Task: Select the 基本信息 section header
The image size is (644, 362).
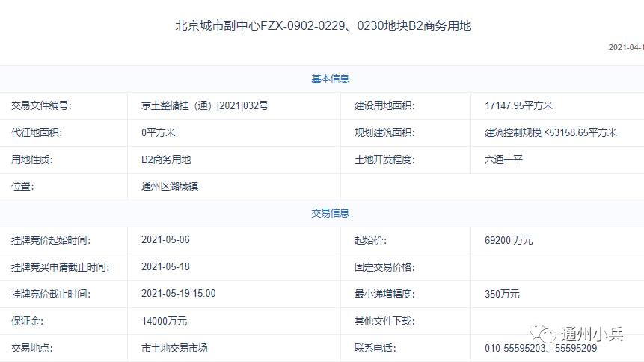Action: [x=330, y=79]
